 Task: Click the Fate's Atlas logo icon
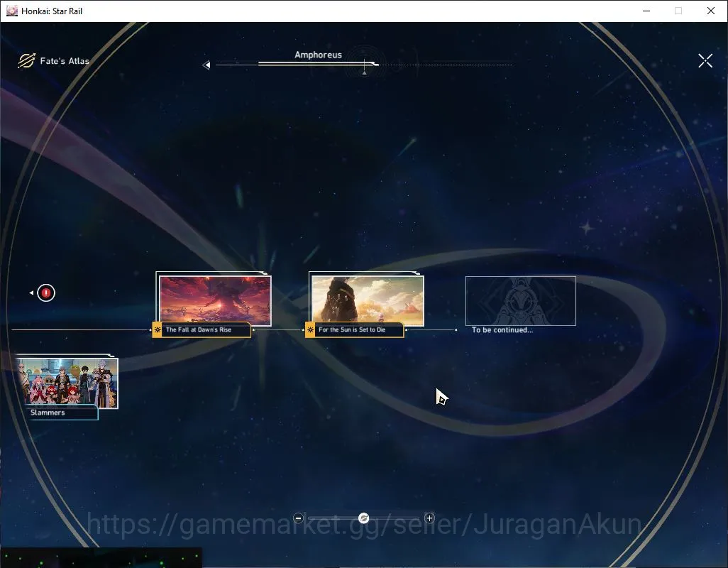click(26, 60)
